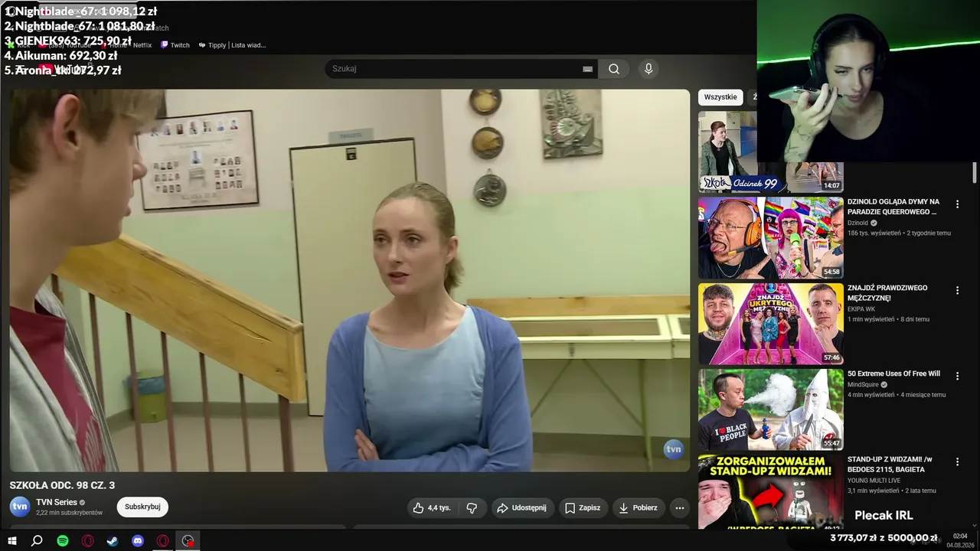Open the DZINOLD OGLĄDA DYMY NA PARADZIE title
The height and width of the screenshot is (551, 980).
[893, 207]
